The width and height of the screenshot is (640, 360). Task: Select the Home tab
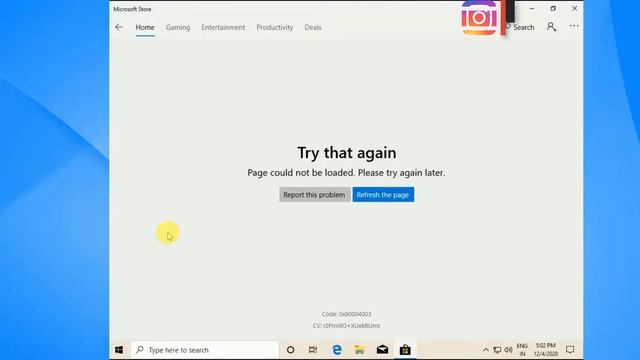[145, 27]
